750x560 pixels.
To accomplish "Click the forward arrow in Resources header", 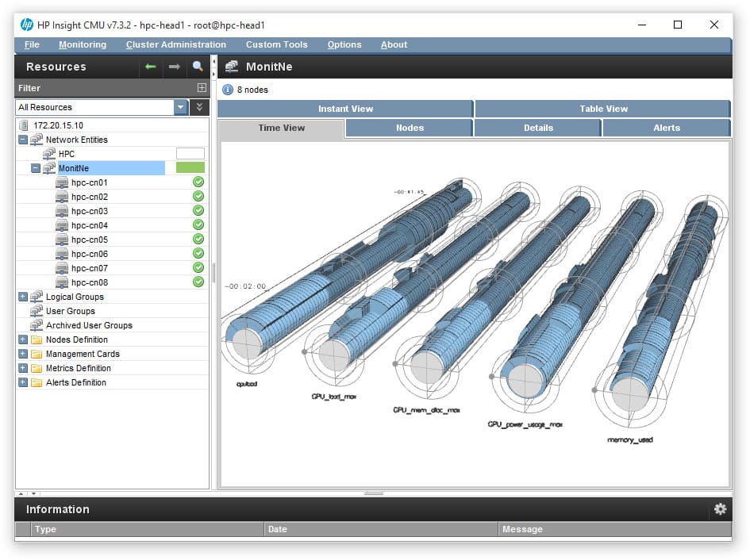I will [174, 67].
